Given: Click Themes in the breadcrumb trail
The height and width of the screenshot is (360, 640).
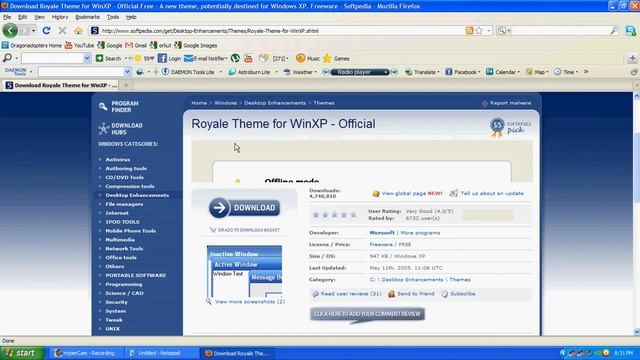Looking at the screenshot, I should click(324, 103).
